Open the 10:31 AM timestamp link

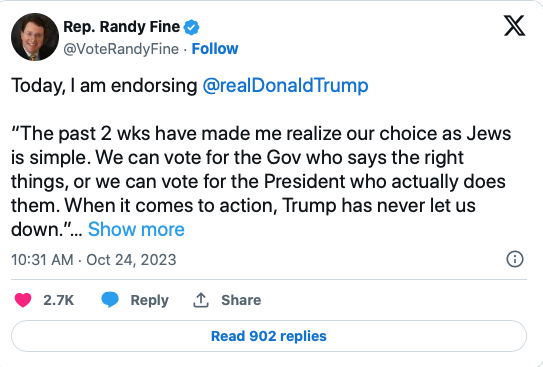[x=42, y=260]
